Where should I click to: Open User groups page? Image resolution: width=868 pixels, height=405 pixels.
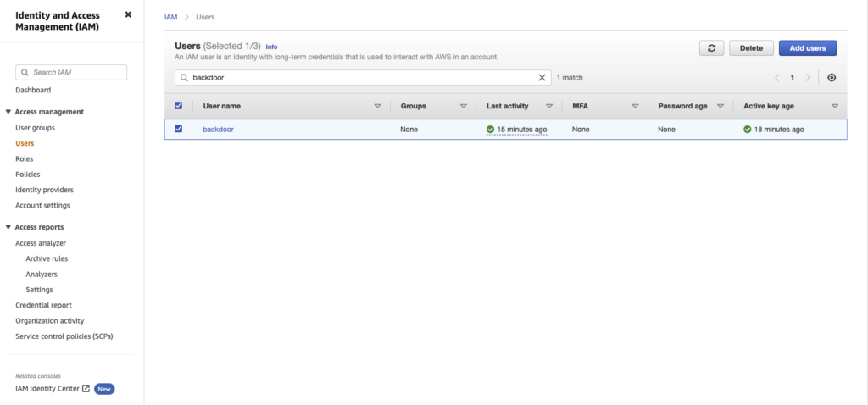pyautogui.click(x=35, y=128)
